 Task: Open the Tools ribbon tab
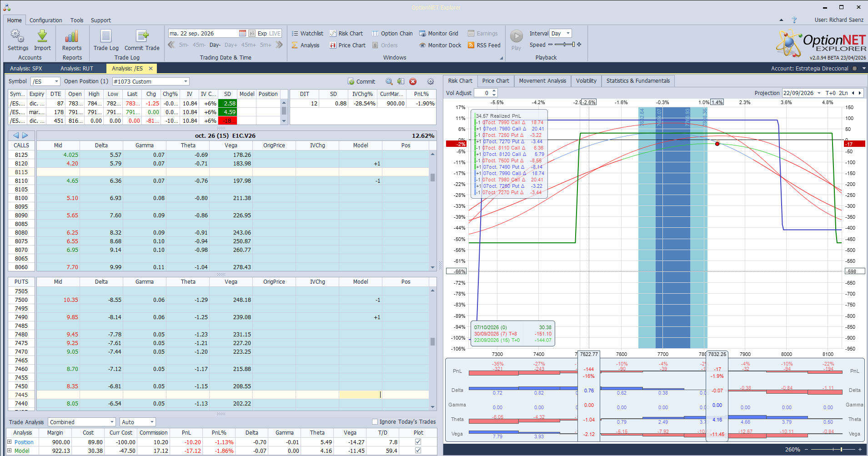click(77, 20)
